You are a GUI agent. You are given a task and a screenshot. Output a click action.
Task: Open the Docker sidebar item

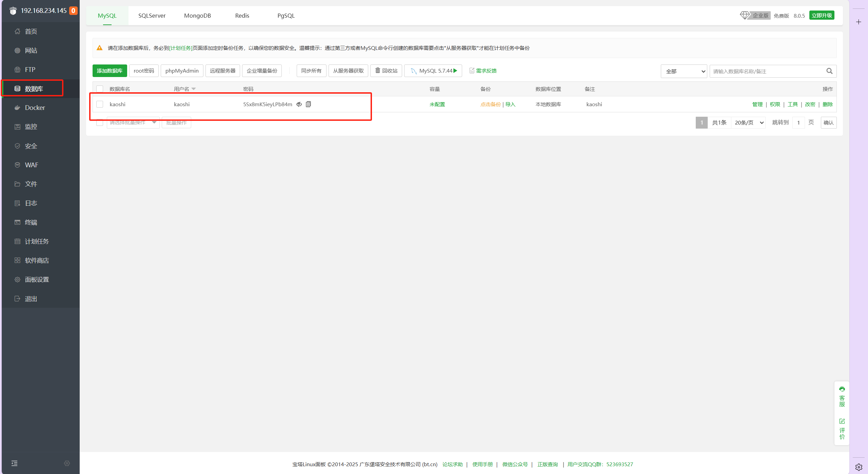point(35,108)
